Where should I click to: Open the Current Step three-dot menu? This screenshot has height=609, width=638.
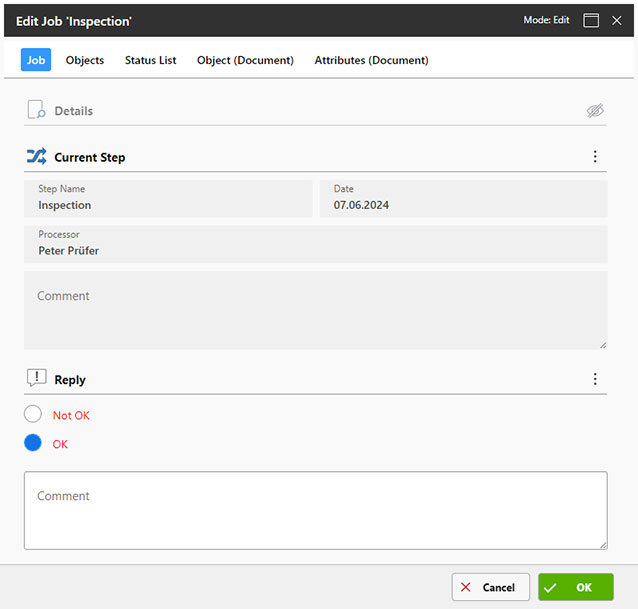click(595, 157)
